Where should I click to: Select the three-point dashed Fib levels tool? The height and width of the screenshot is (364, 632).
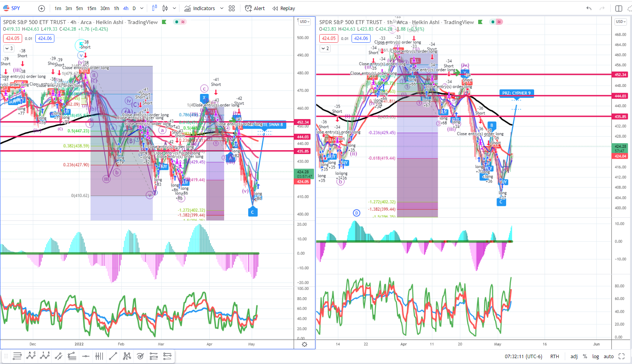pos(154,356)
